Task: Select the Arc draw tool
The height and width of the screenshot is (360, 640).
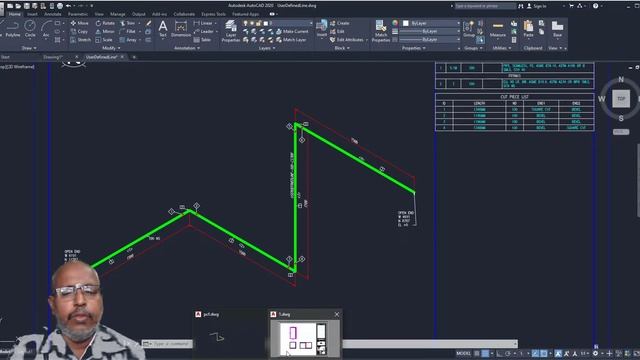Action: tap(46, 29)
